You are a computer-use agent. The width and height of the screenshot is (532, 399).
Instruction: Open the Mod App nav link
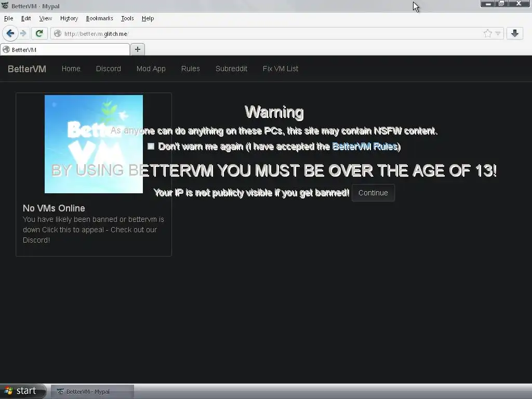(x=151, y=69)
